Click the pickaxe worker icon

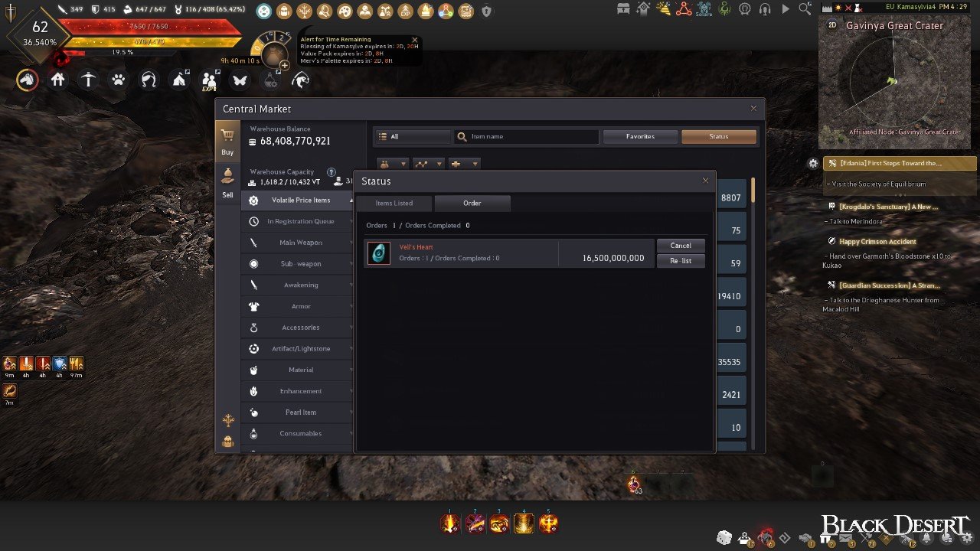[x=89, y=80]
